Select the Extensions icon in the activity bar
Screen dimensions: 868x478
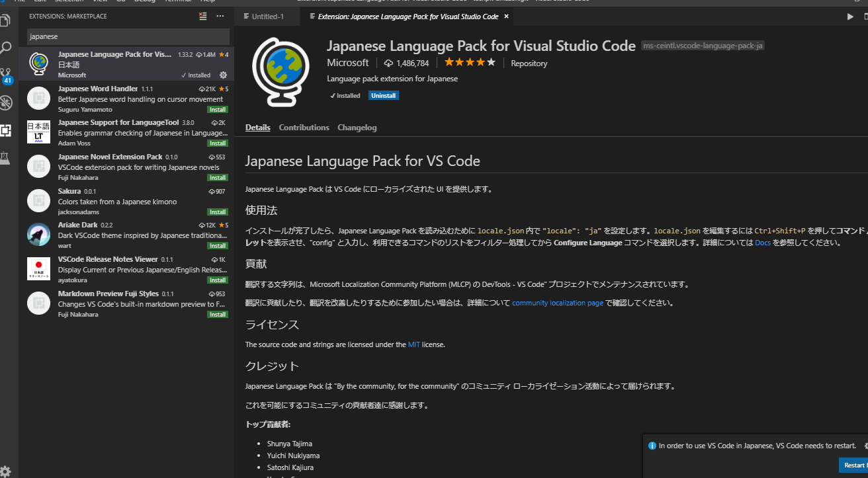5,130
